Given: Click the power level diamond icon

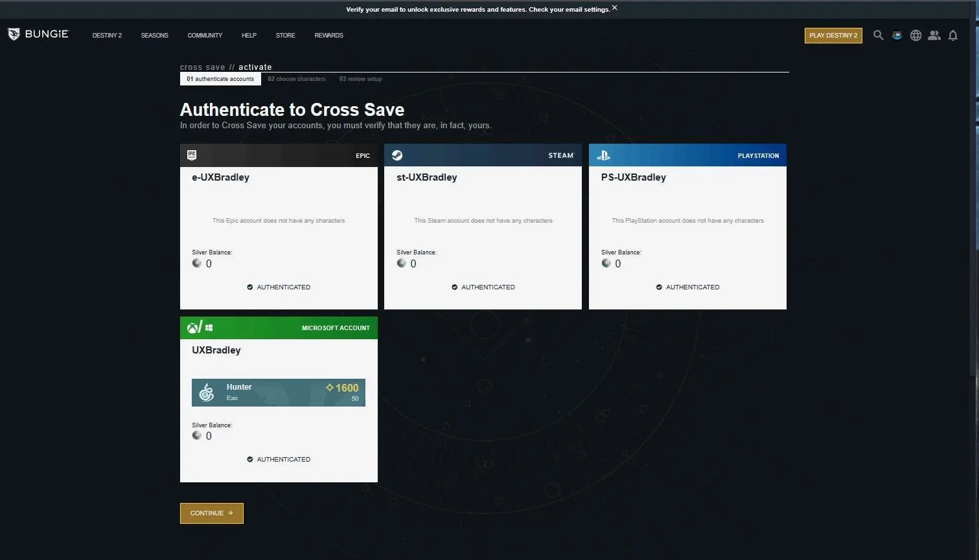Looking at the screenshot, I should pyautogui.click(x=330, y=387).
